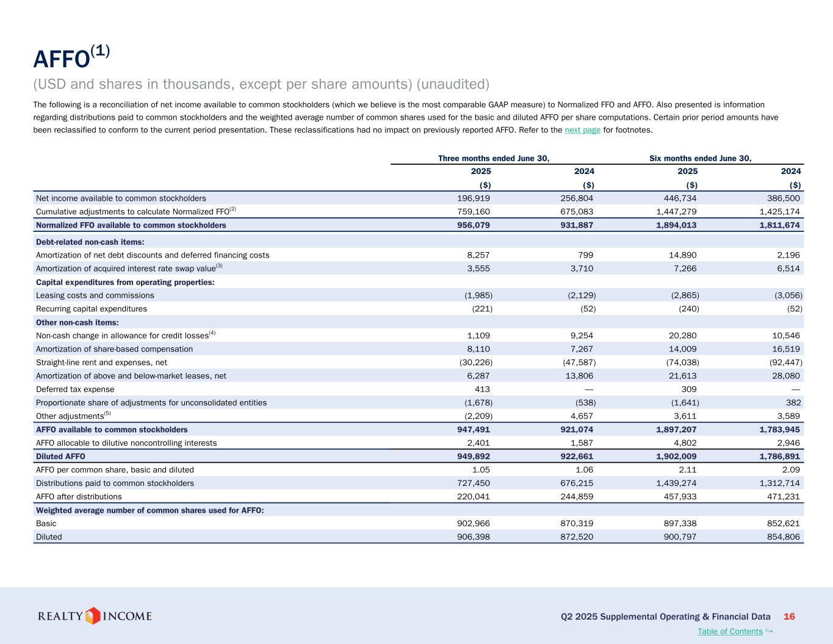The height and width of the screenshot is (644, 833).
Task: Open the Table of Contents link
Action: point(730,631)
